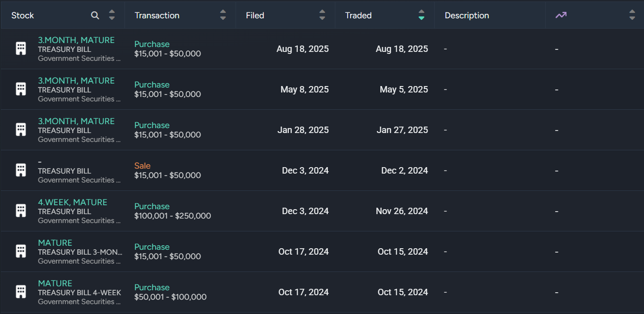Toggle active sort arrows on Traded column

point(421,15)
